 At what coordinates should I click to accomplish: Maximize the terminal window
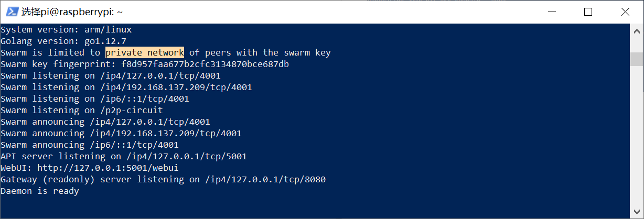point(588,12)
